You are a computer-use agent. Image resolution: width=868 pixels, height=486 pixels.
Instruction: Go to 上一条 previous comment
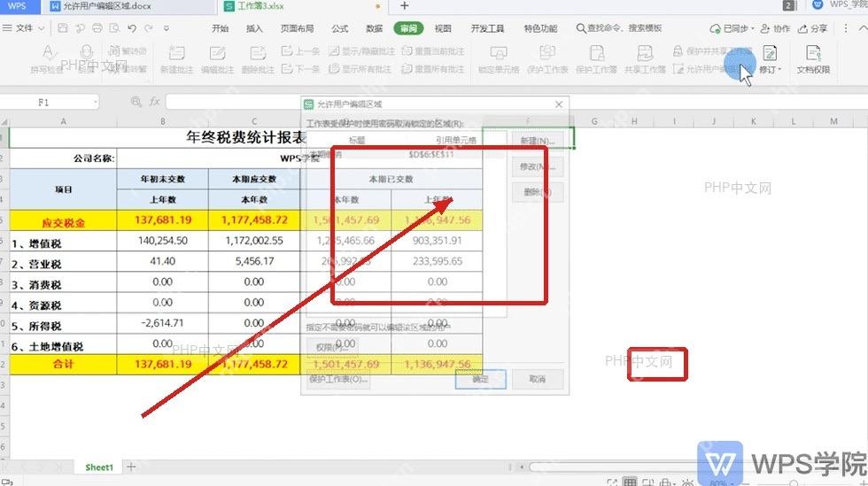point(300,51)
